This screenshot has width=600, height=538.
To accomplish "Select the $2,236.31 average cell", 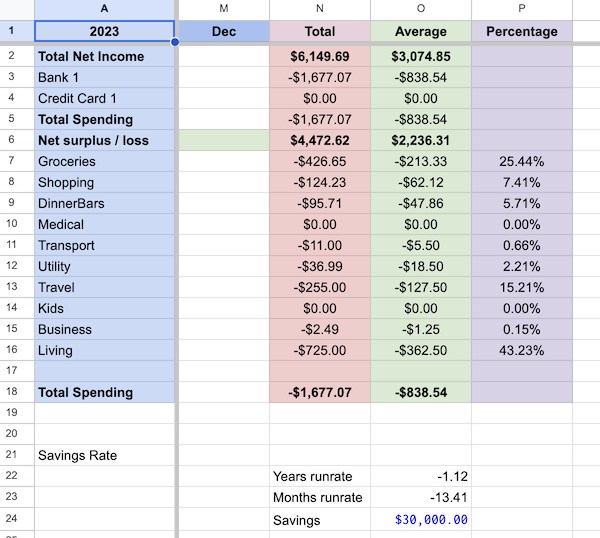I will (421, 140).
